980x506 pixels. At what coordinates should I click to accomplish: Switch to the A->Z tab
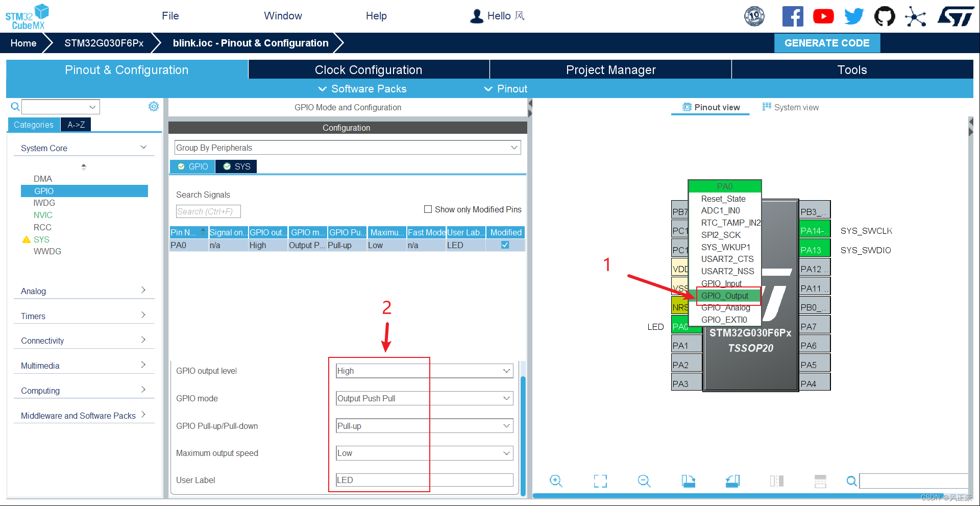pyautogui.click(x=76, y=125)
